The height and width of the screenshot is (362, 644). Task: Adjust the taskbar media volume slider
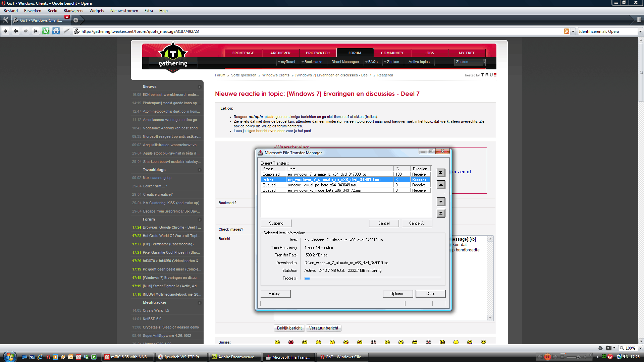tap(578, 357)
